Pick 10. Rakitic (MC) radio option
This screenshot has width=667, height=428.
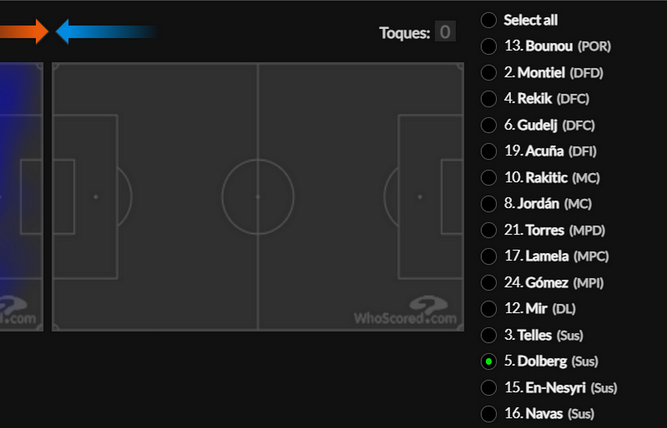tap(489, 177)
